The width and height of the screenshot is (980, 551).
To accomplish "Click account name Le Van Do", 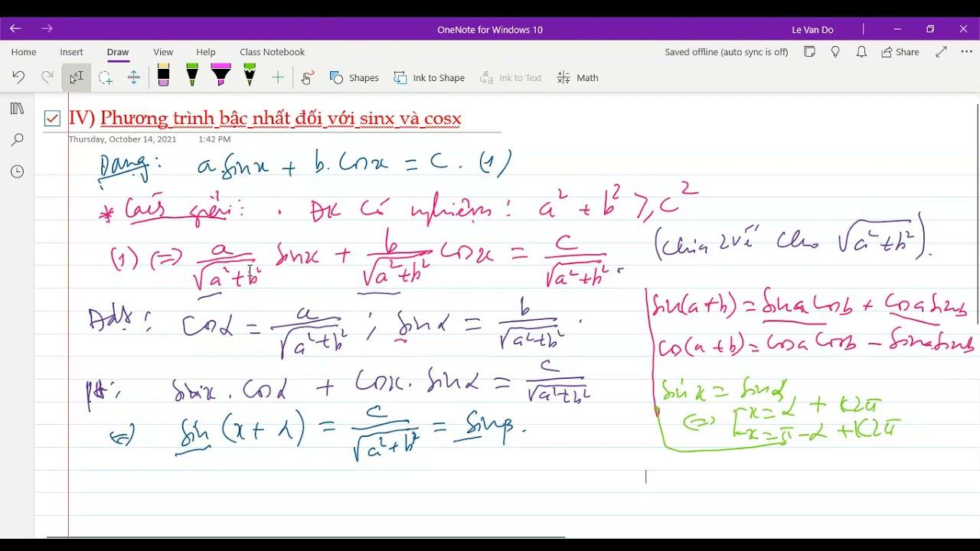I will point(812,29).
